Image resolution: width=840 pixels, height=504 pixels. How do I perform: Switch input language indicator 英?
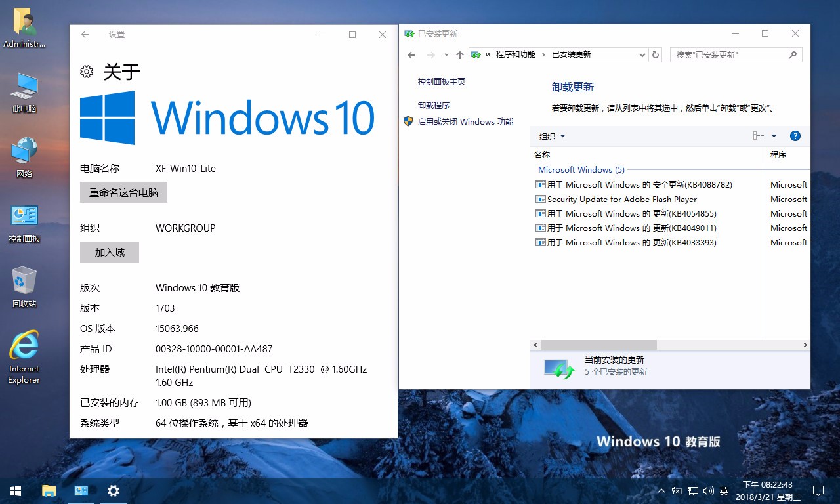click(724, 491)
